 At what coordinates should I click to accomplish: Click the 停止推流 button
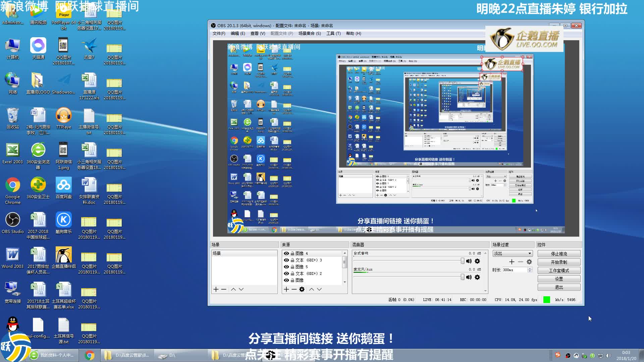click(x=559, y=254)
